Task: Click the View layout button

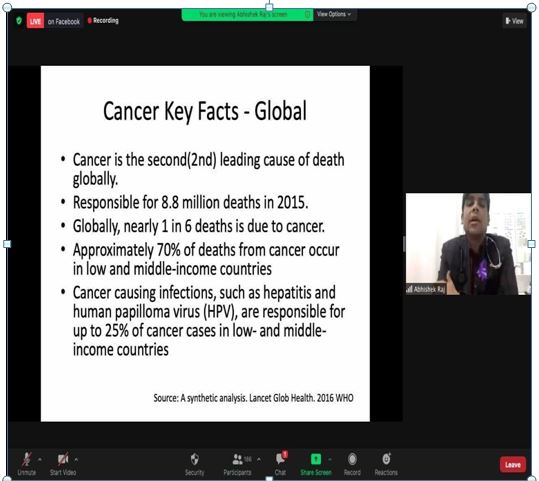Action: click(x=514, y=21)
